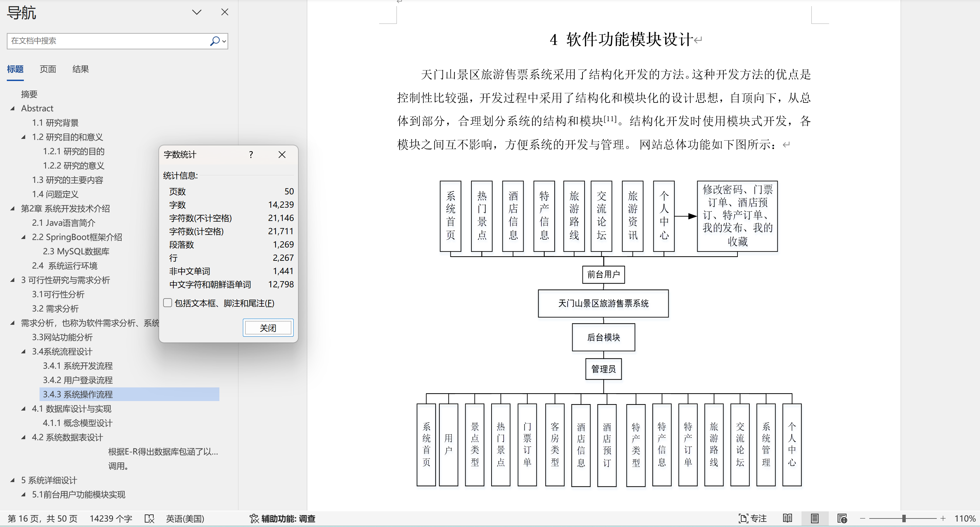
Task: Select the 后台模块 box in diagram
Action: [x=603, y=337]
